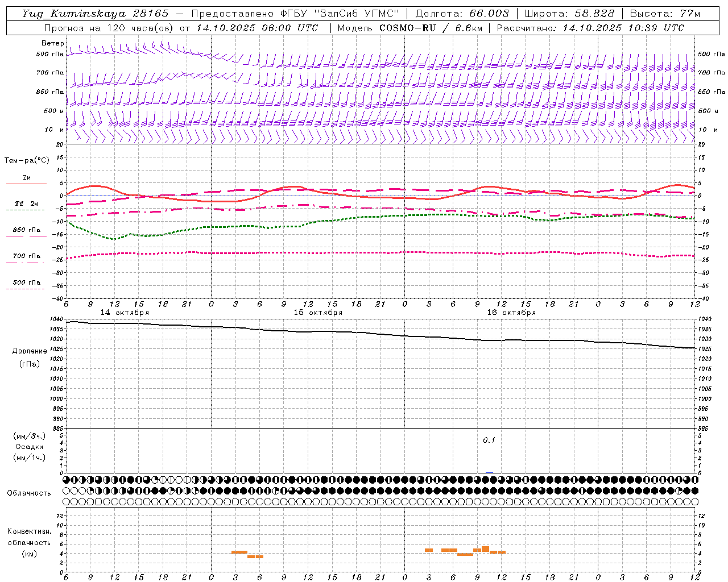Select the Высота: 77м header field
This screenshot has width=728, height=582.
665,14
